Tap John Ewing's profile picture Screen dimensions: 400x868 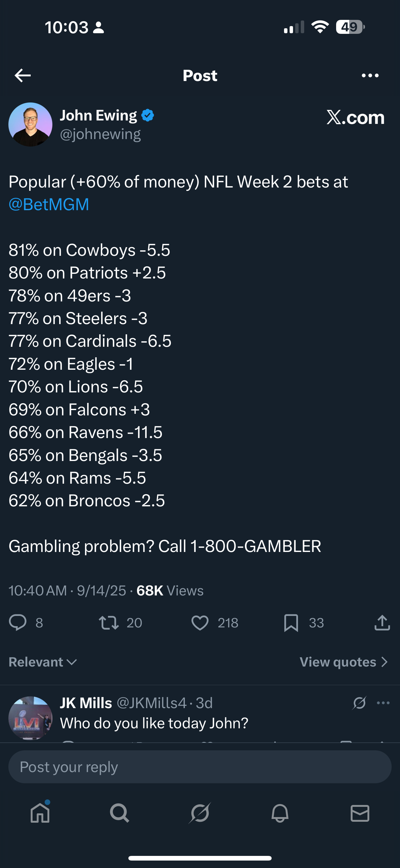click(x=30, y=124)
